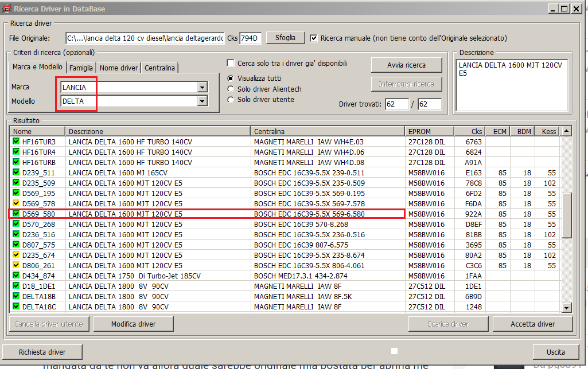Toggle the Ricerca manuale checkbox

pos(314,38)
